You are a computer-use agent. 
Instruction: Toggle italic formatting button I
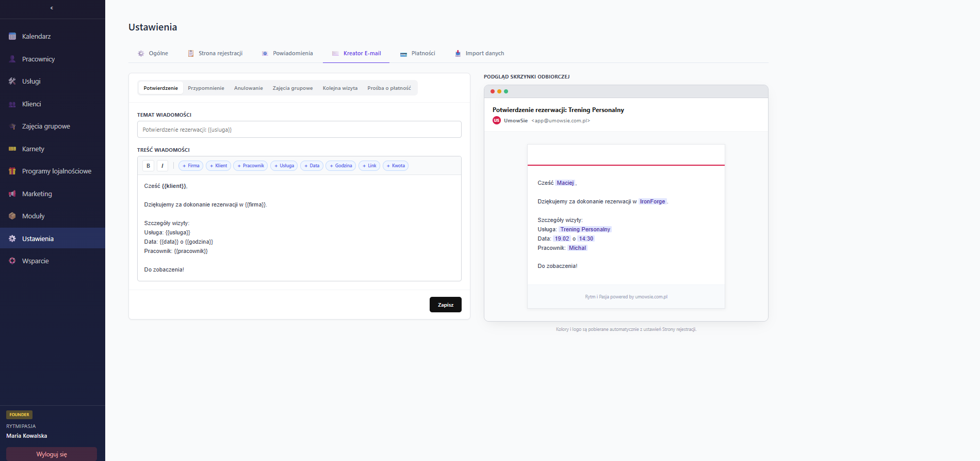click(162, 166)
